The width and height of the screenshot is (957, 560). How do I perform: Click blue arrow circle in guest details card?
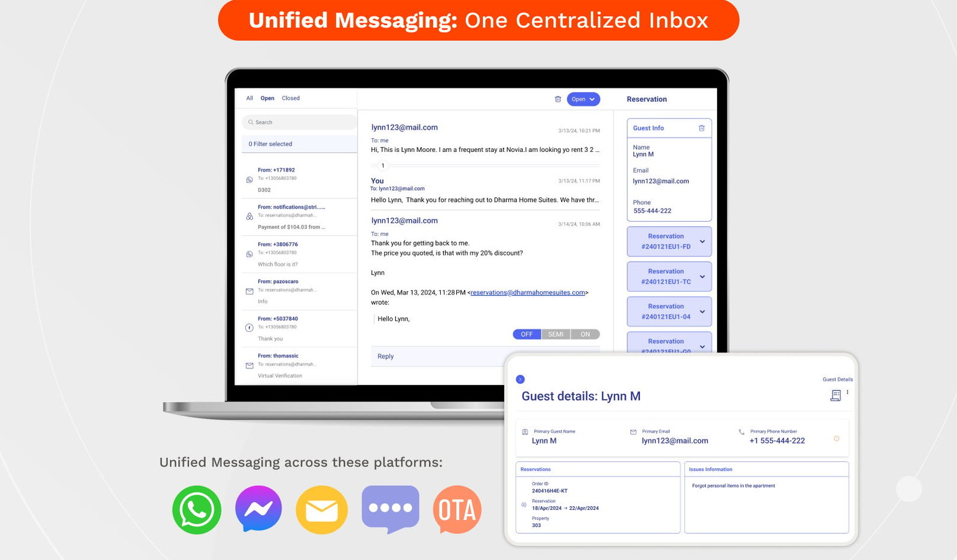tap(520, 380)
